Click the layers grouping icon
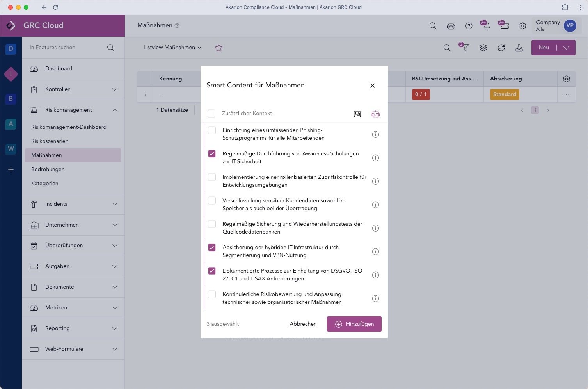 click(x=483, y=48)
